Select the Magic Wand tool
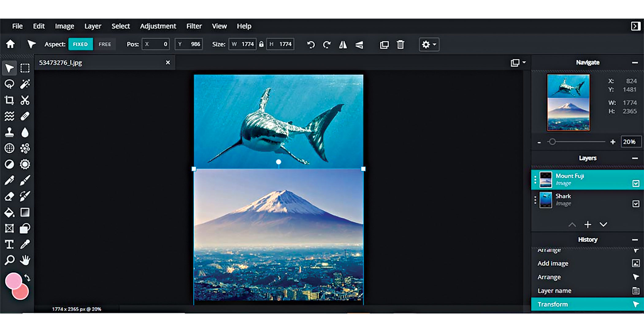The height and width of the screenshot is (335, 644). (25, 84)
